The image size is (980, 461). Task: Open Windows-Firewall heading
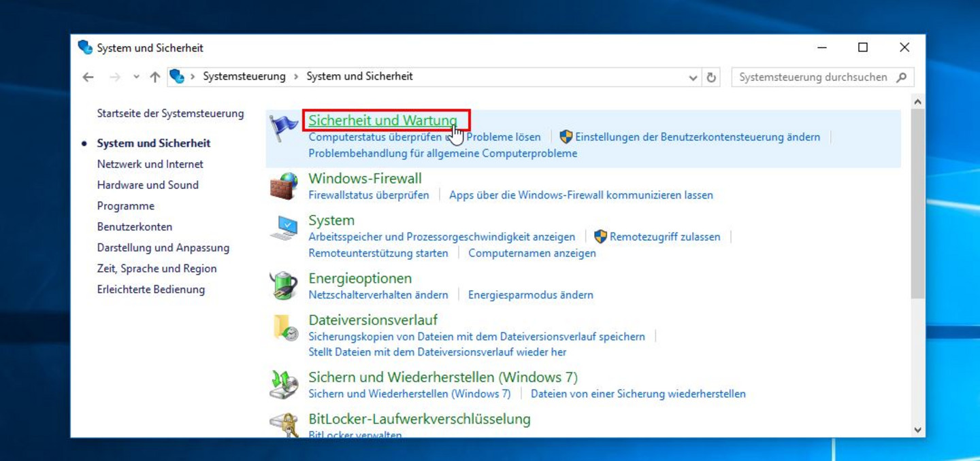[x=365, y=178]
